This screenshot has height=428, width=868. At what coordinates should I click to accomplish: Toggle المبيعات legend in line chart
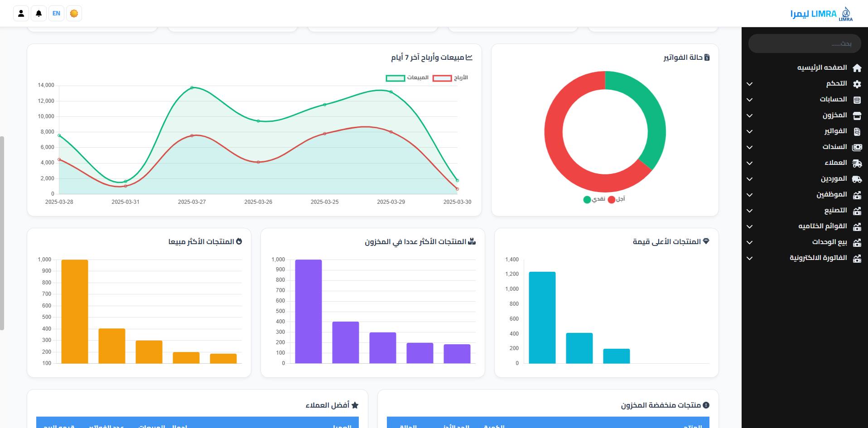point(407,78)
